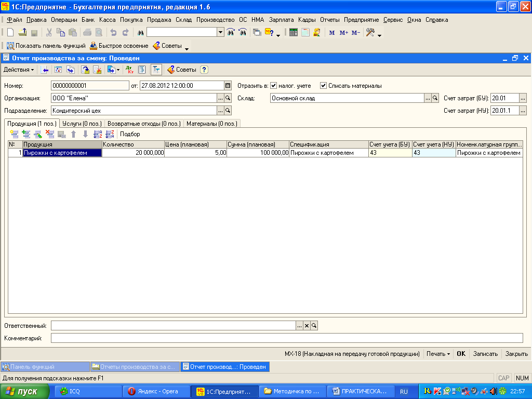This screenshot has height=399, width=532.
Task: Open ellipsis selector for Счет затрат (БУ)
Action: coord(523,98)
